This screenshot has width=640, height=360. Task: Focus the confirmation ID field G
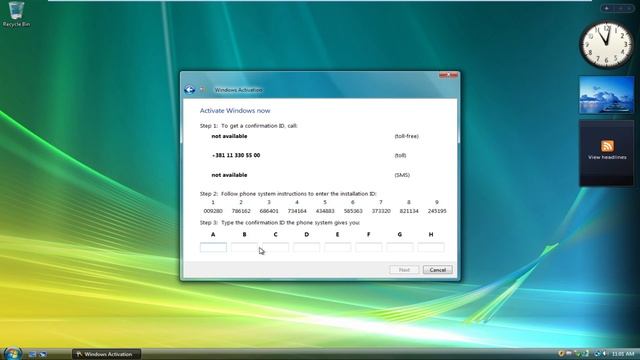(x=400, y=247)
